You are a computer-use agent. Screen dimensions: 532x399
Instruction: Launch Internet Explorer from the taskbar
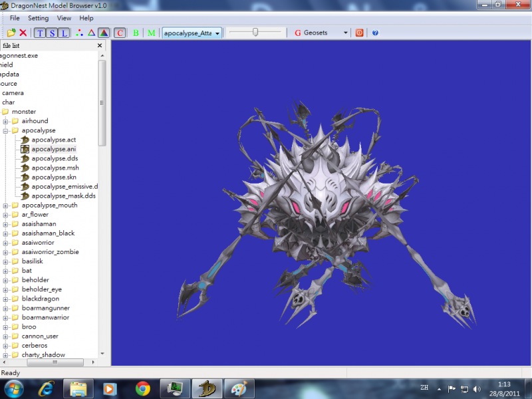(x=46, y=389)
